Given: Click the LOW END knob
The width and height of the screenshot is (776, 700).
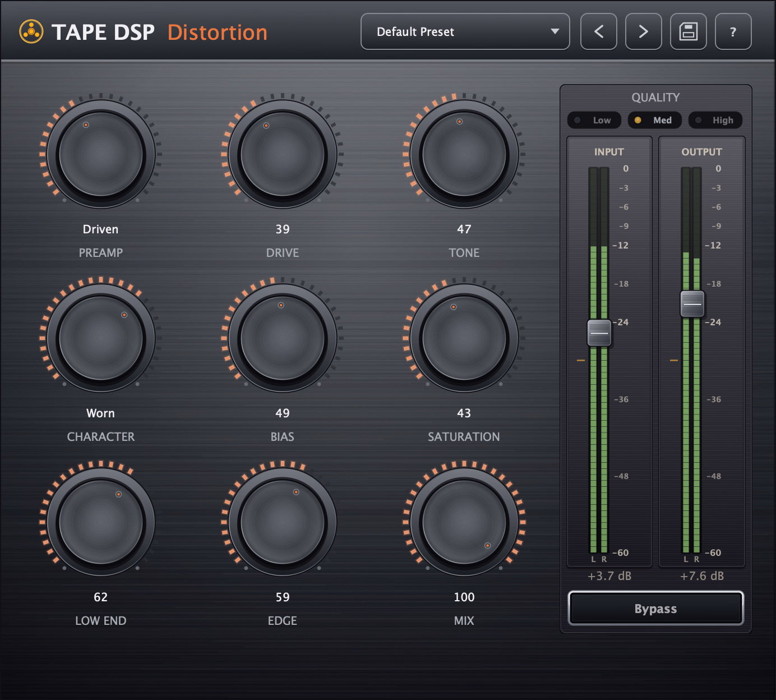Looking at the screenshot, I should point(101,522).
